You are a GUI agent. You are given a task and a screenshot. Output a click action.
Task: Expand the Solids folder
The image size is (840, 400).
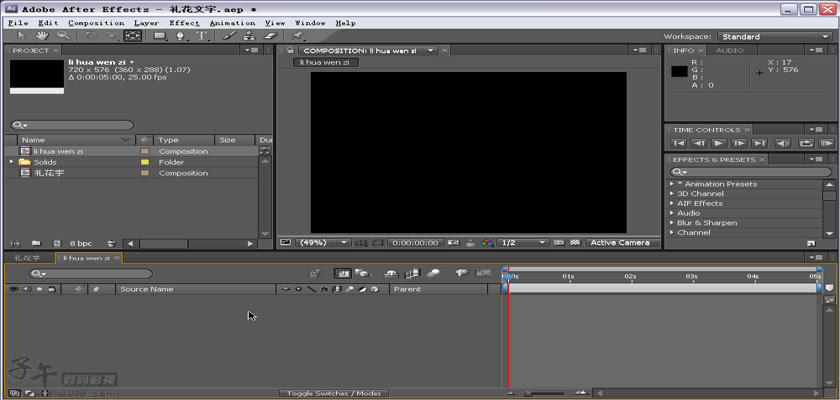coord(12,162)
